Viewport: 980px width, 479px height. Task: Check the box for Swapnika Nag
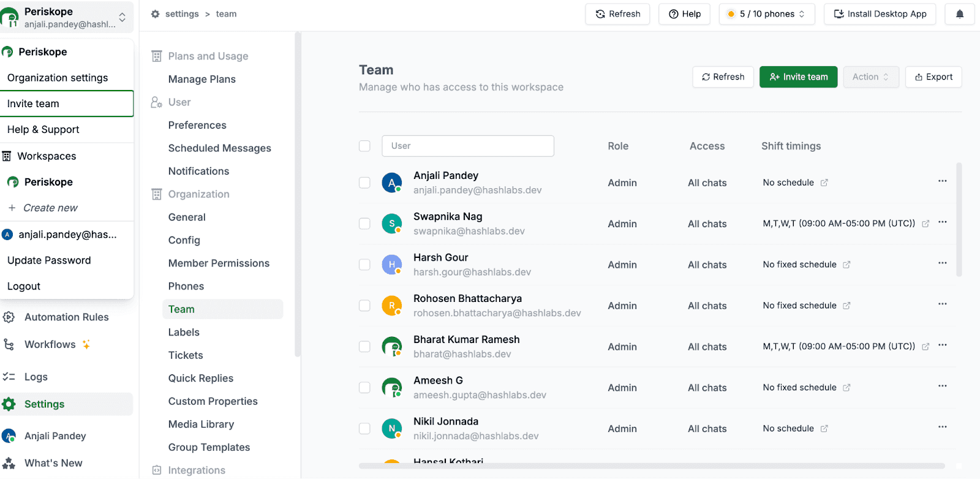point(364,224)
